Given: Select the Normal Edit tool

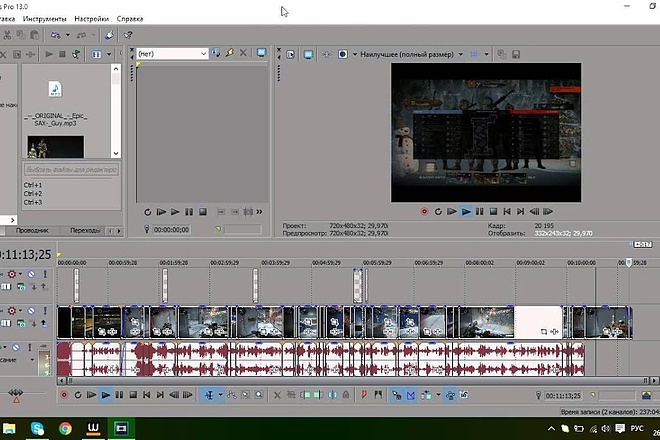Looking at the screenshot, I should tap(209, 395).
